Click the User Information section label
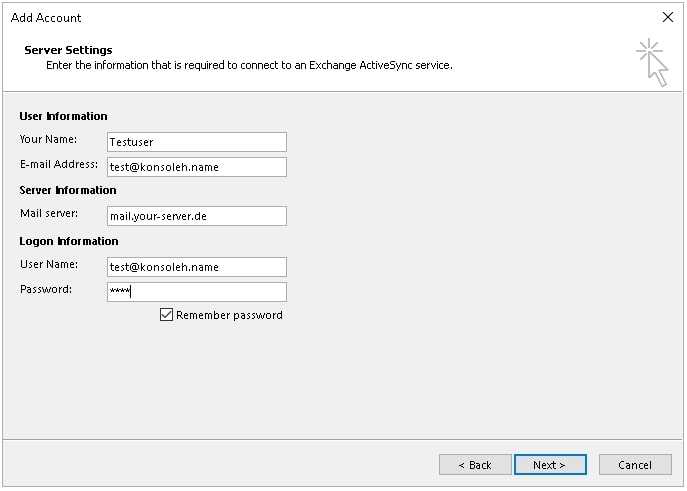 [64, 116]
